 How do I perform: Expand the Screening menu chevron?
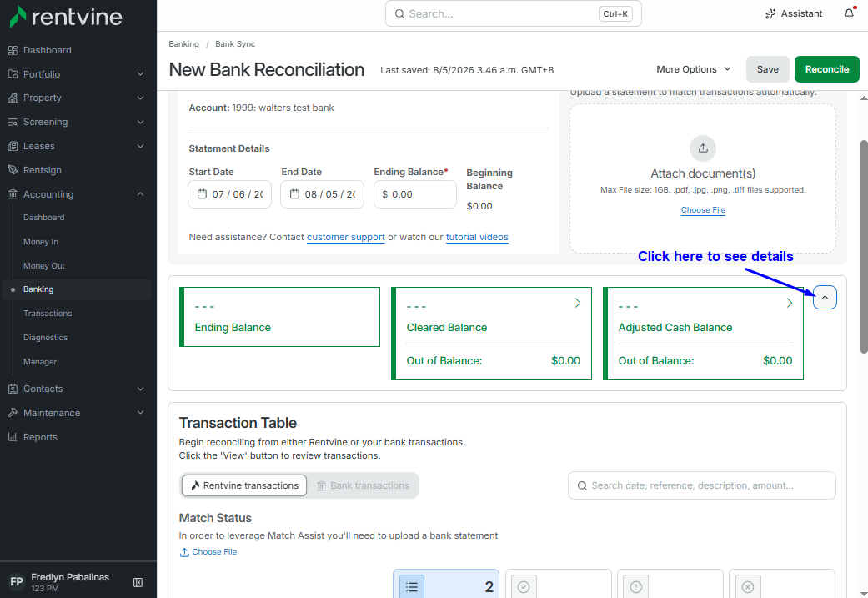141,123
